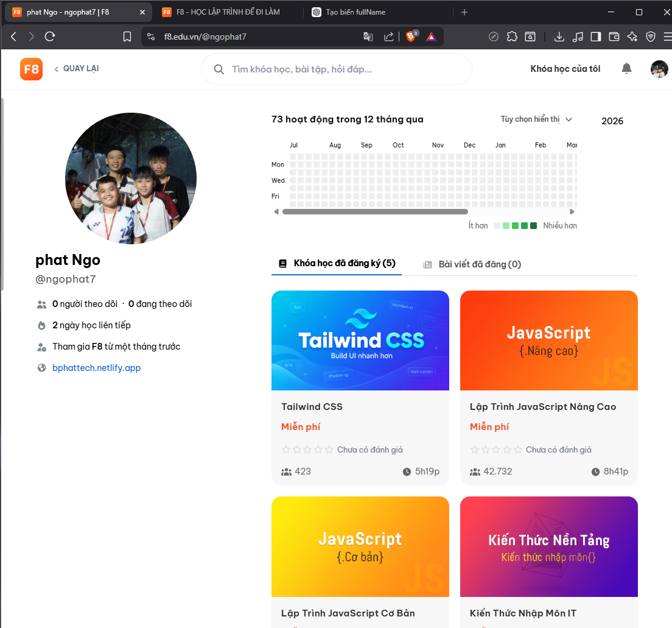Click the translate page icon

tap(368, 37)
